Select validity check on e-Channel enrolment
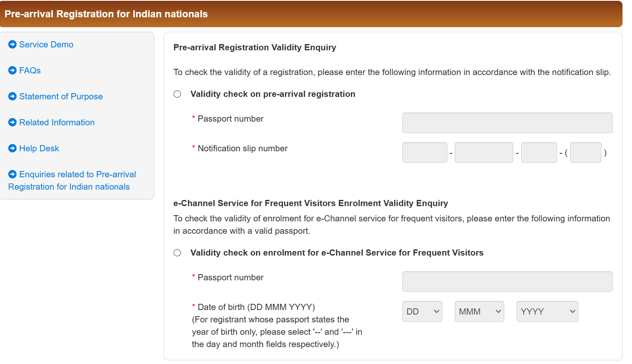The image size is (632, 364). (x=177, y=253)
